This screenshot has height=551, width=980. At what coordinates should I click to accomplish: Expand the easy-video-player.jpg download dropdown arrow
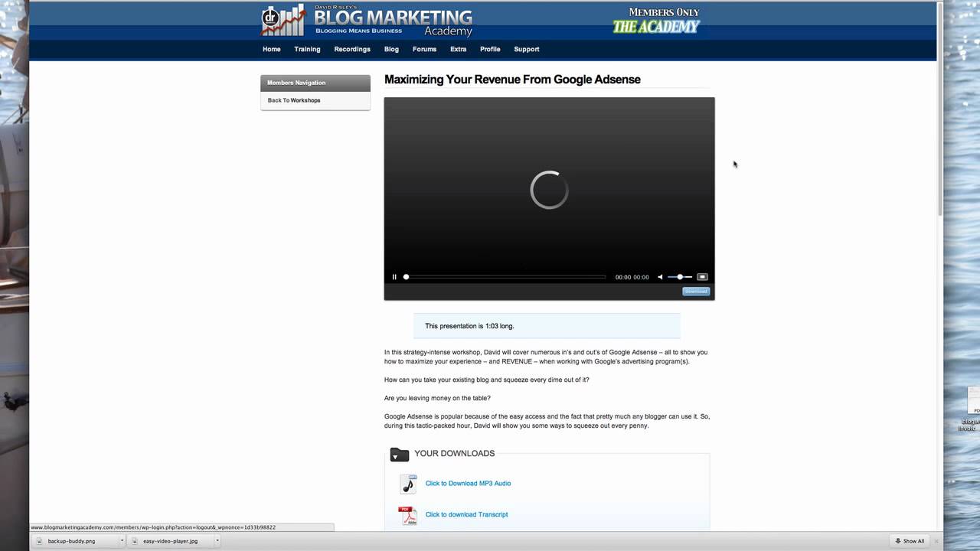click(x=217, y=540)
